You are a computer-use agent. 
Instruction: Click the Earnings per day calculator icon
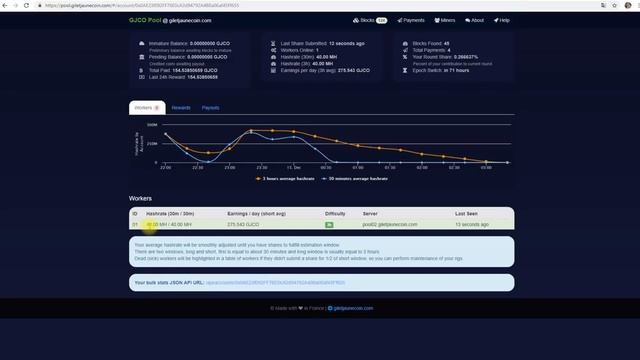(x=273, y=70)
